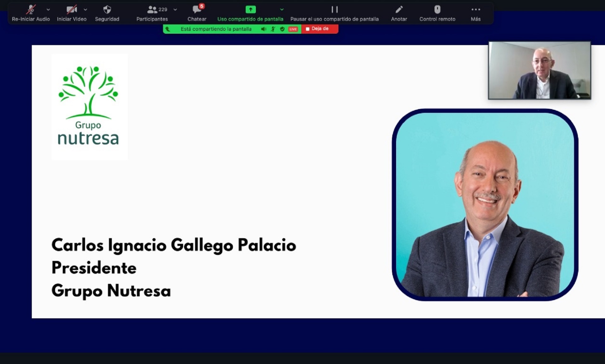The width and height of the screenshot is (605, 364).
Task: Expand video options arrow beside Iniciar Video
Action: [85, 9]
